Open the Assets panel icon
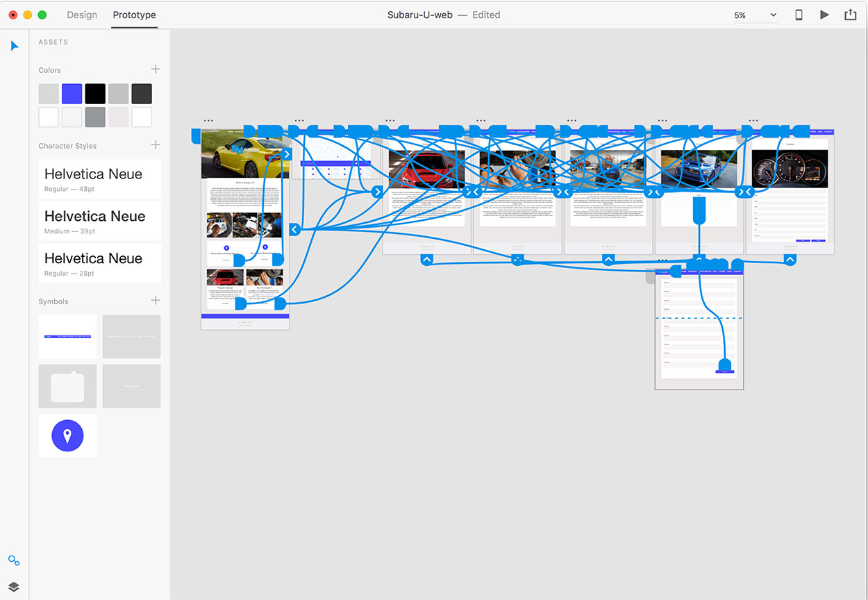 (x=14, y=560)
